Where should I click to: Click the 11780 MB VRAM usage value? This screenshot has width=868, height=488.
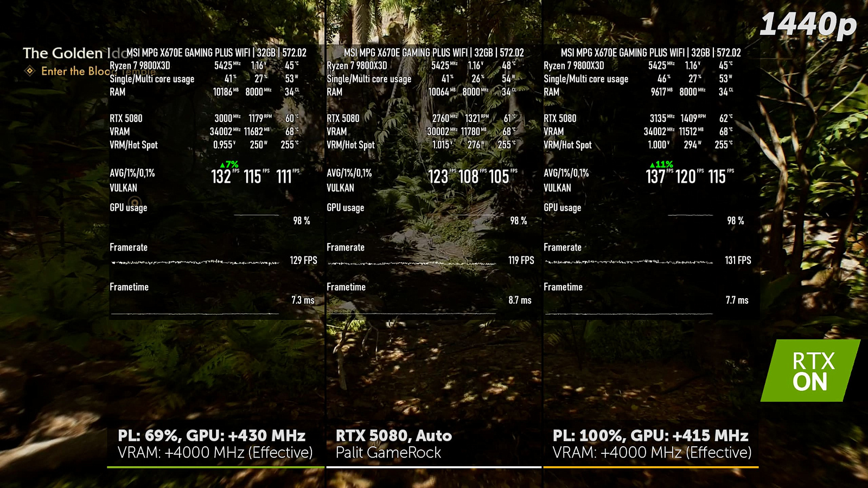[x=474, y=131]
